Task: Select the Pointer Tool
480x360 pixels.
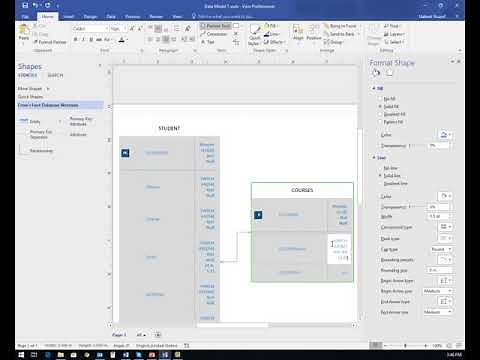Action: point(216,26)
